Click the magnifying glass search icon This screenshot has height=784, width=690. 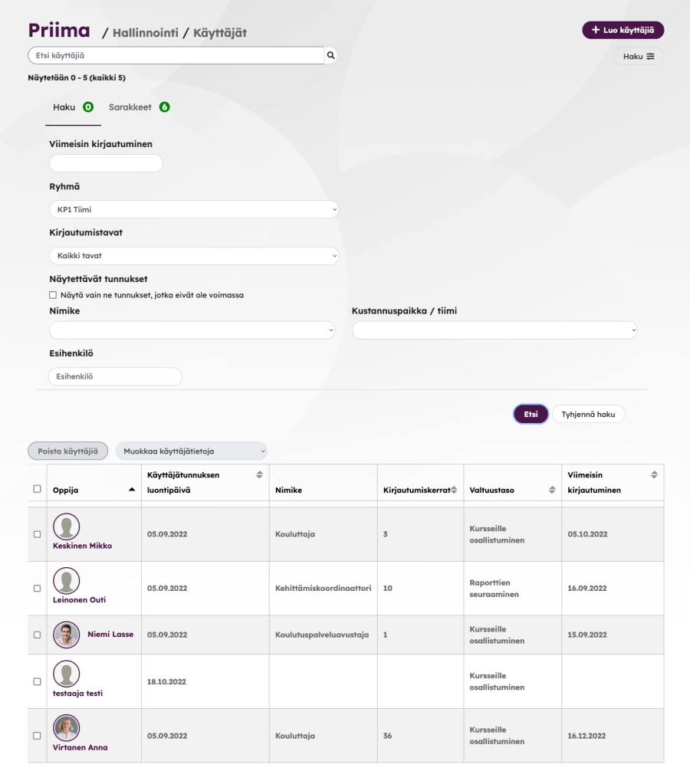330,56
